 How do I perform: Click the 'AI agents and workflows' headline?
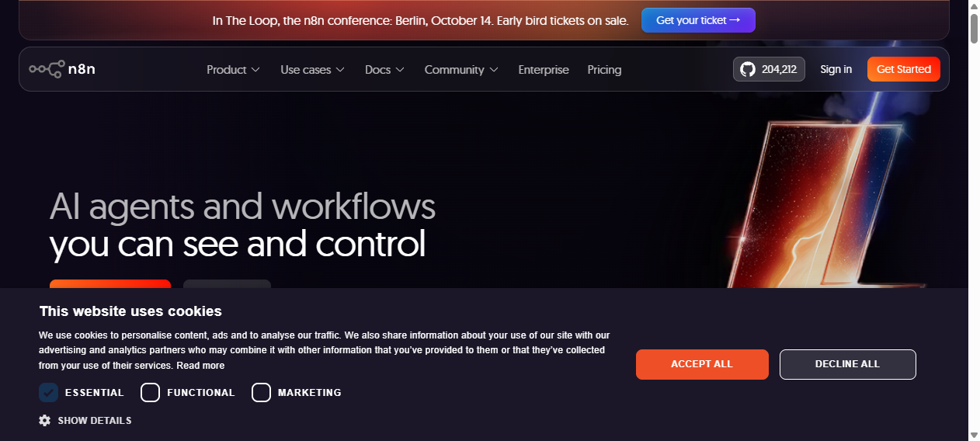[242, 207]
